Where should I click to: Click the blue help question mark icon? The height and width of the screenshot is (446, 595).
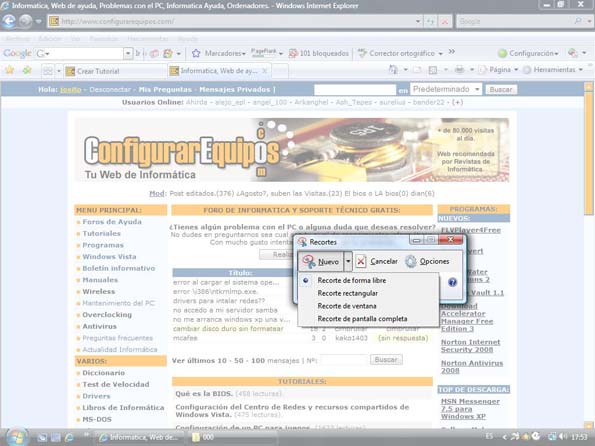coord(452,282)
